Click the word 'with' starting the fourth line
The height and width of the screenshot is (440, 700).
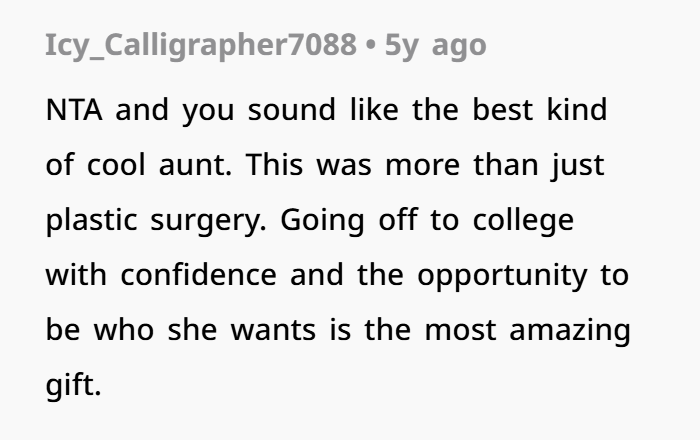pyautogui.click(x=77, y=274)
